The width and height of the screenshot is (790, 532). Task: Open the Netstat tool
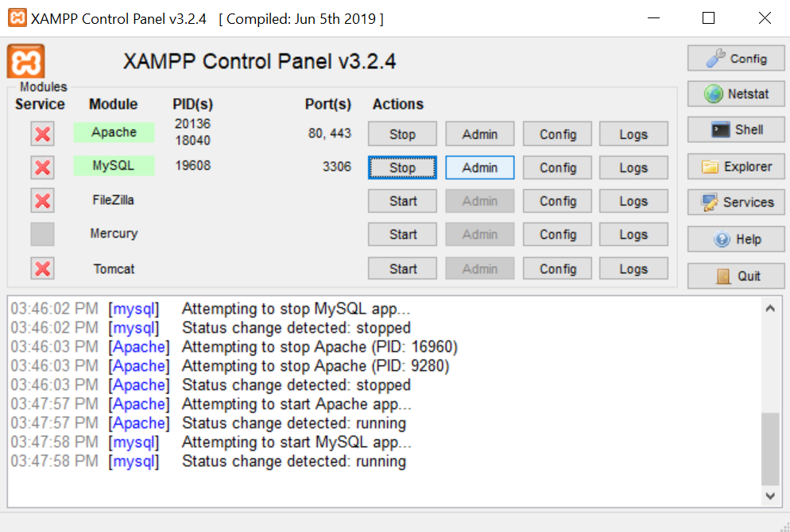[x=736, y=94]
